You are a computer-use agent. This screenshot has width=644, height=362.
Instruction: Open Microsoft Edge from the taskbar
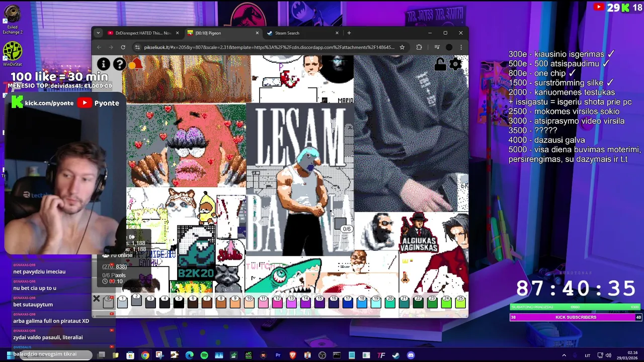[x=189, y=355]
